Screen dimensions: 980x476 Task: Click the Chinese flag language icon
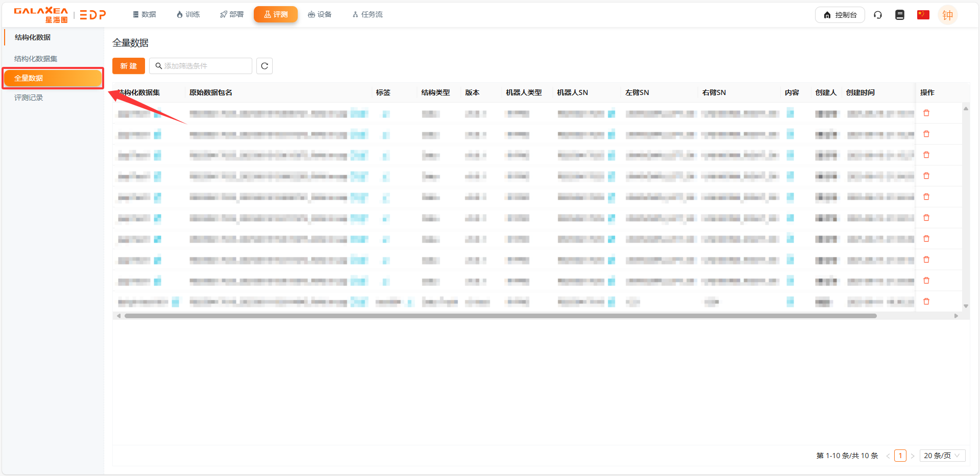tap(923, 15)
